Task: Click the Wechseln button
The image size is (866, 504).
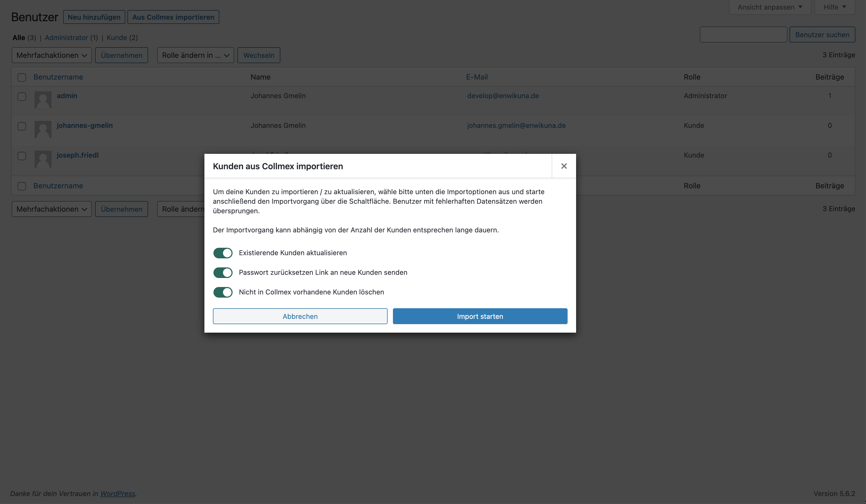Action: coord(259,55)
